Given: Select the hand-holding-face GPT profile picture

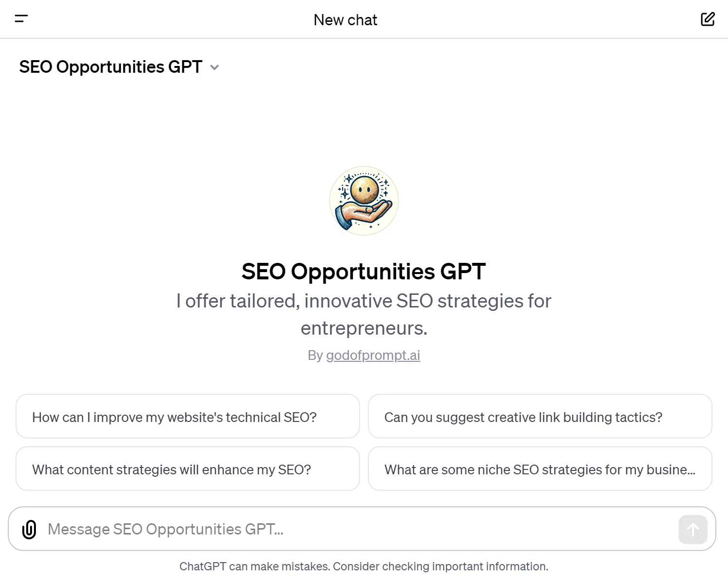Looking at the screenshot, I should (363, 201).
